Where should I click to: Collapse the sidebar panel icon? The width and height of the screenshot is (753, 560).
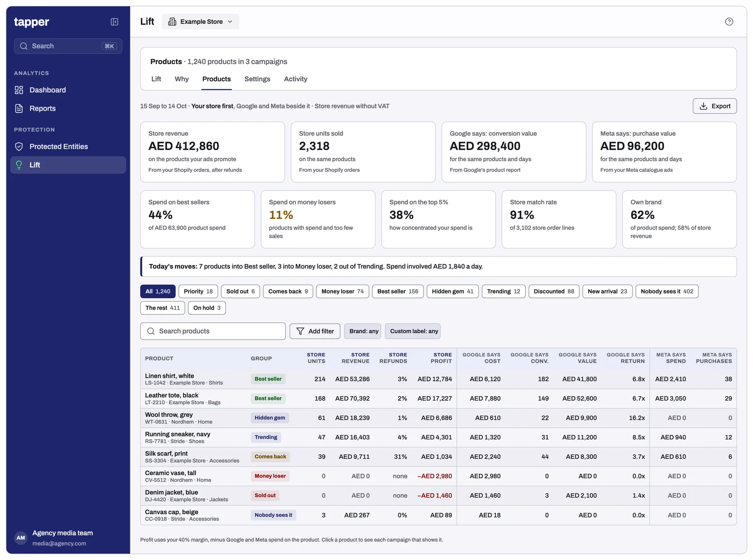114,22
